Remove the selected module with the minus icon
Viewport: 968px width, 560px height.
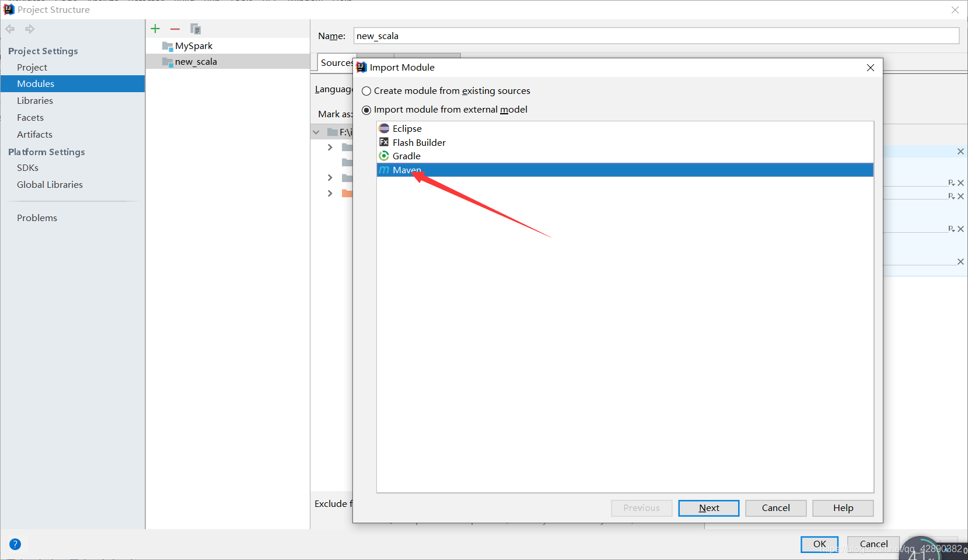(175, 29)
